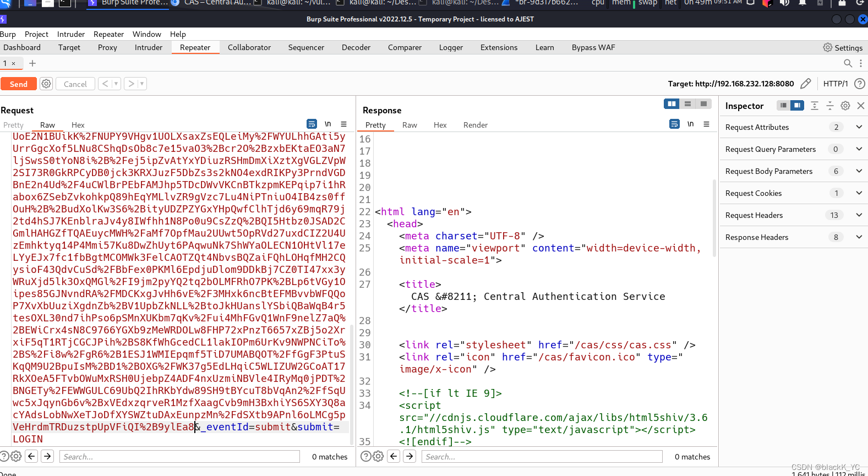The width and height of the screenshot is (868, 476).
Task: Open the Response viewer hamburger menu
Action: click(707, 124)
